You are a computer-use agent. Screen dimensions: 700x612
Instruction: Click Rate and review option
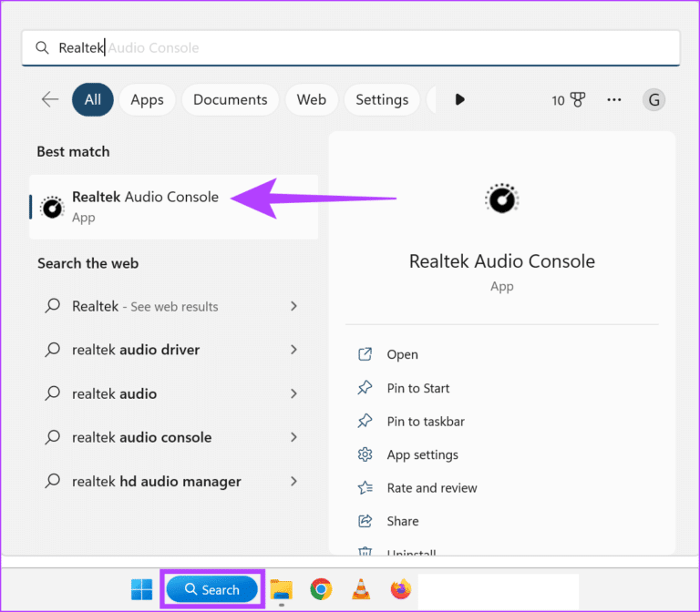point(432,488)
